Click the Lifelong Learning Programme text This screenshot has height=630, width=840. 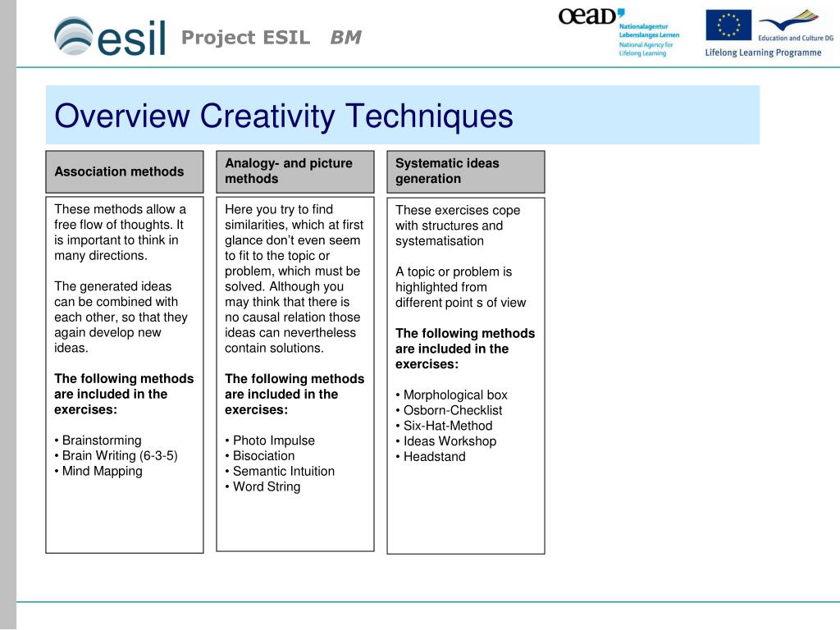763,52
